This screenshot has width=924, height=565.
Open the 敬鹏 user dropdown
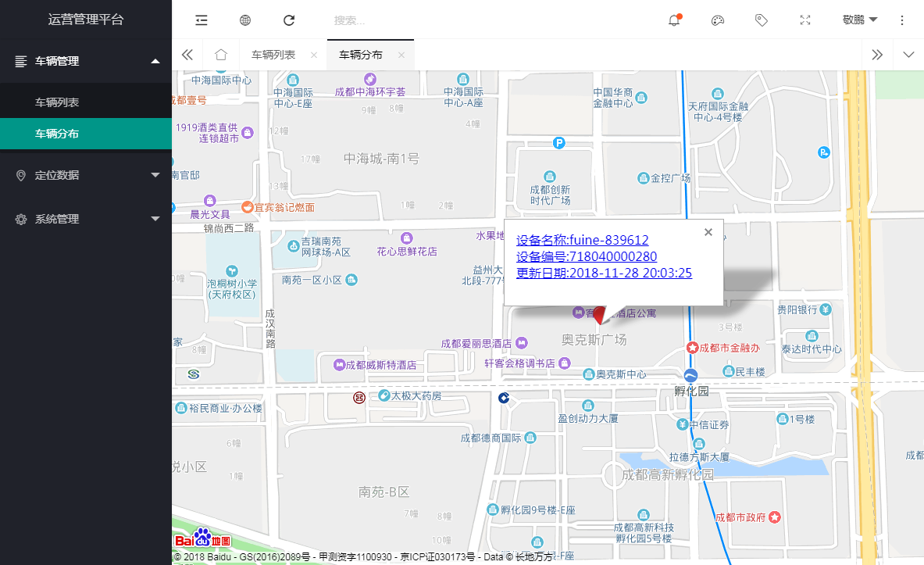pos(859,20)
